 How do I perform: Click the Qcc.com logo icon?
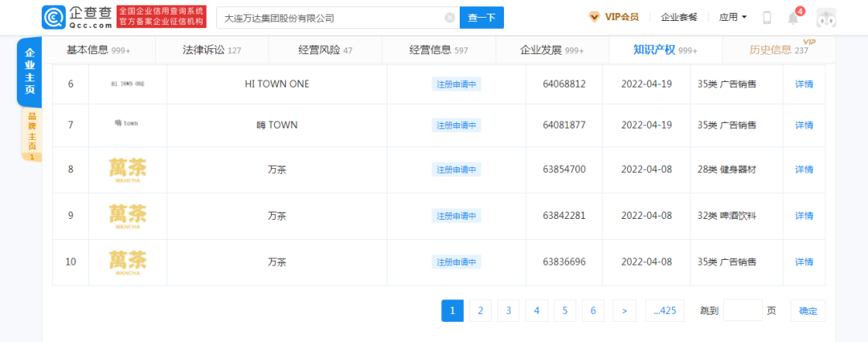54,17
